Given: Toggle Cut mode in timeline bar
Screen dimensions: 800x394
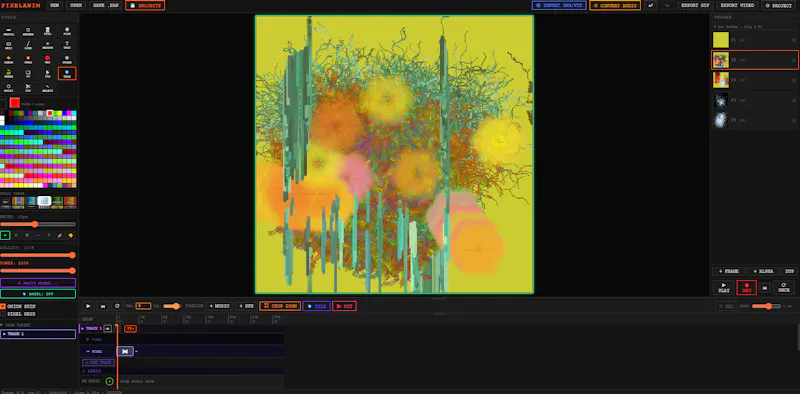Looking at the screenshot, I should tap(344, 306).
